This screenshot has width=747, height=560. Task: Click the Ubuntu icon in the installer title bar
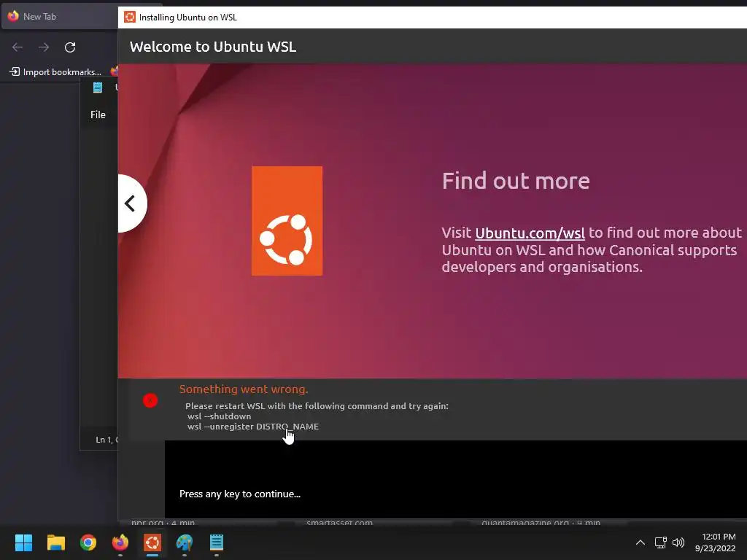(130, 17)
